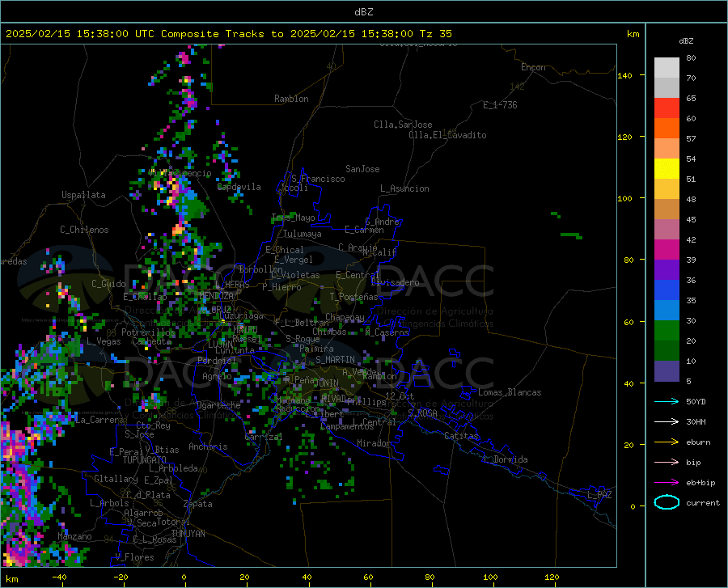The image size is (728, 588).
Task: Click the 'E_1-736' map label
Action: click(x=500, y=105)
